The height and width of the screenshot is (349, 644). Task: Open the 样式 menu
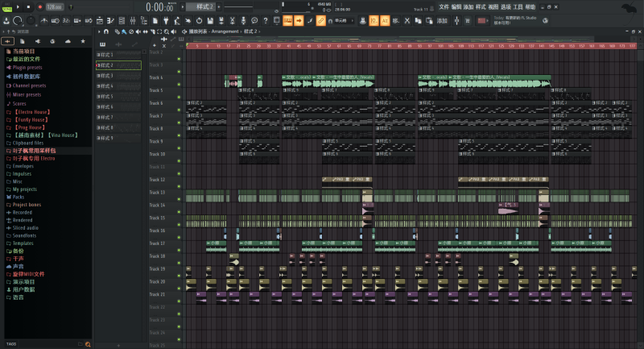coord(481,7)
